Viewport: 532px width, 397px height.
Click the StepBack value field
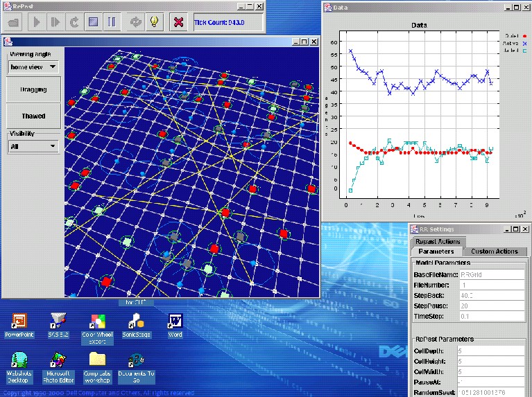[x=492, y=296]
